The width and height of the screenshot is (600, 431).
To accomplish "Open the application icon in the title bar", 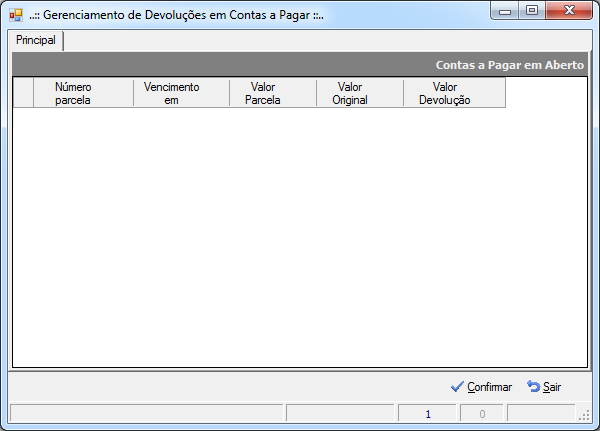I will click(x=16, y=15).
